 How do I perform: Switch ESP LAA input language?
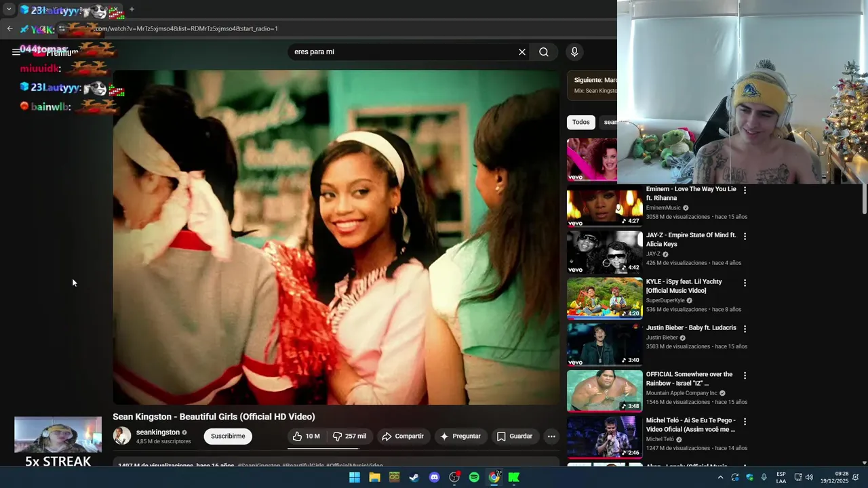tap(781, 477)
